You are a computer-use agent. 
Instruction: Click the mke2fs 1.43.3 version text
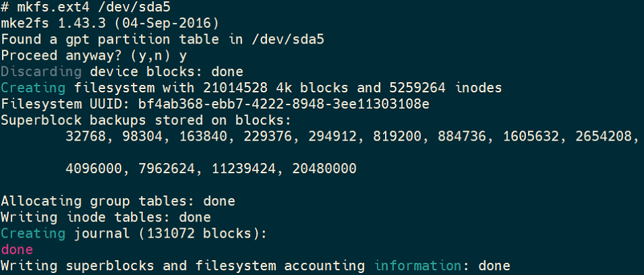point(110,23)
